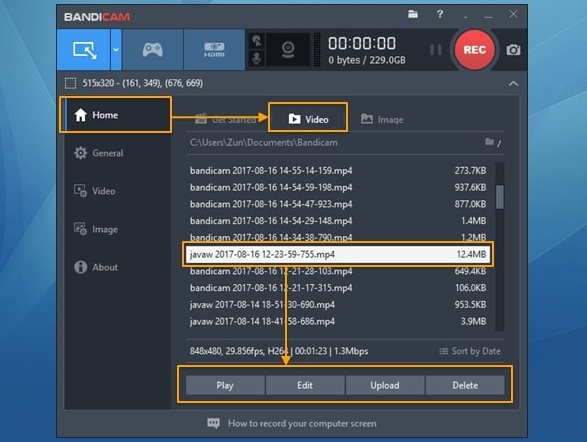
Task: Select bandicam 2017-08-16 14-54-29-148.mp4
Action: 338,221
